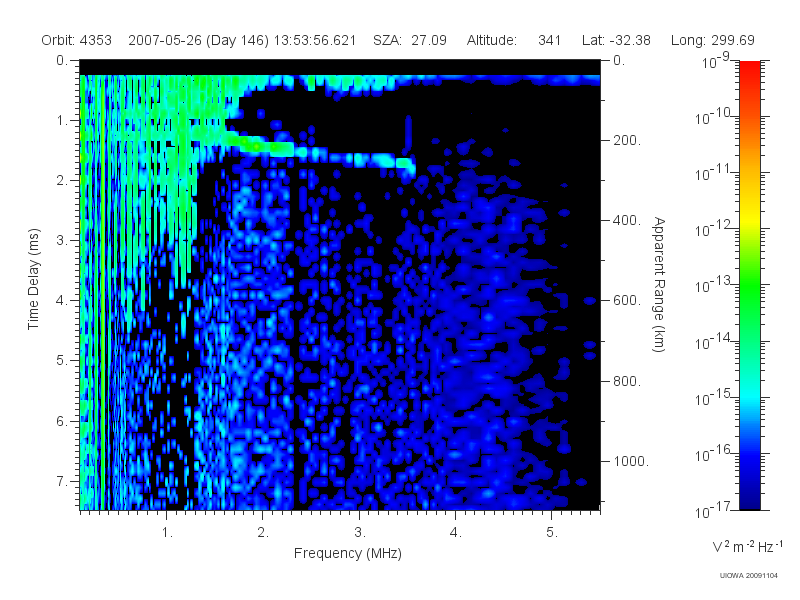
Task: Click the red top of the color scale bar
Action: click(750, 69)
